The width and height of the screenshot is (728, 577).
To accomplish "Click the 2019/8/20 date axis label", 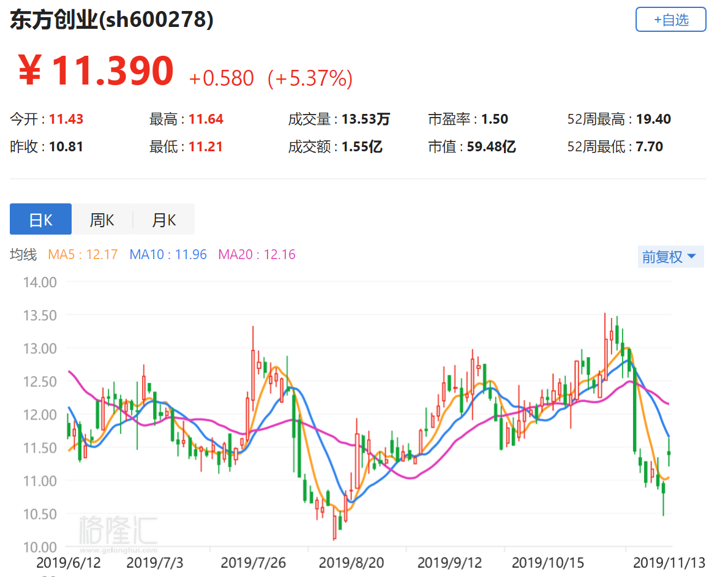I will point(351,562).
